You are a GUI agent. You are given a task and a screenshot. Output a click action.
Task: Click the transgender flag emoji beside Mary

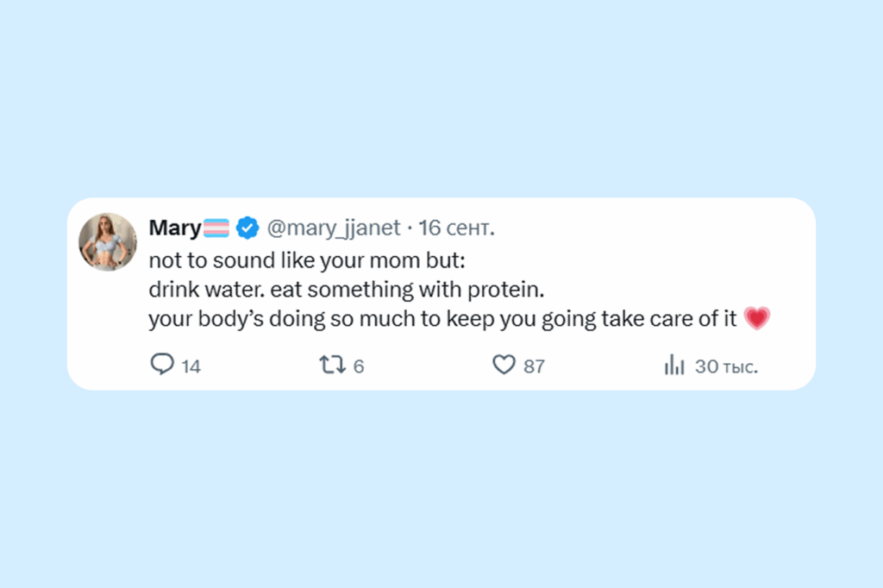[x=215, y=228]
